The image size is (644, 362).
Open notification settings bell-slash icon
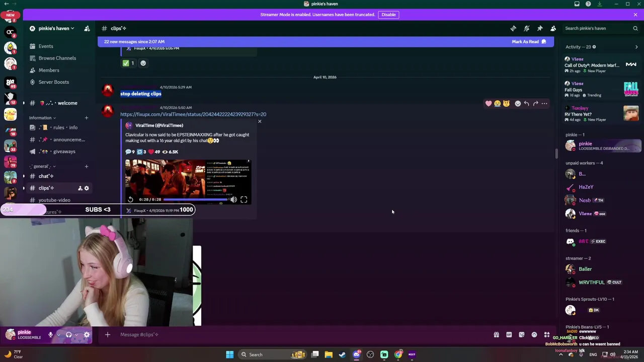click(526, 28)
